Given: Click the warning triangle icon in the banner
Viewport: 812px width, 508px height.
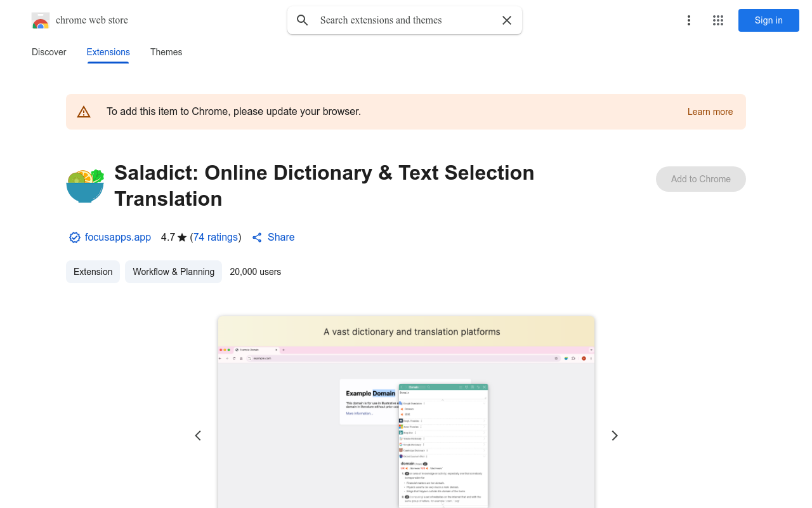Looking at the screenshot, I should click(x=84, y=112).
